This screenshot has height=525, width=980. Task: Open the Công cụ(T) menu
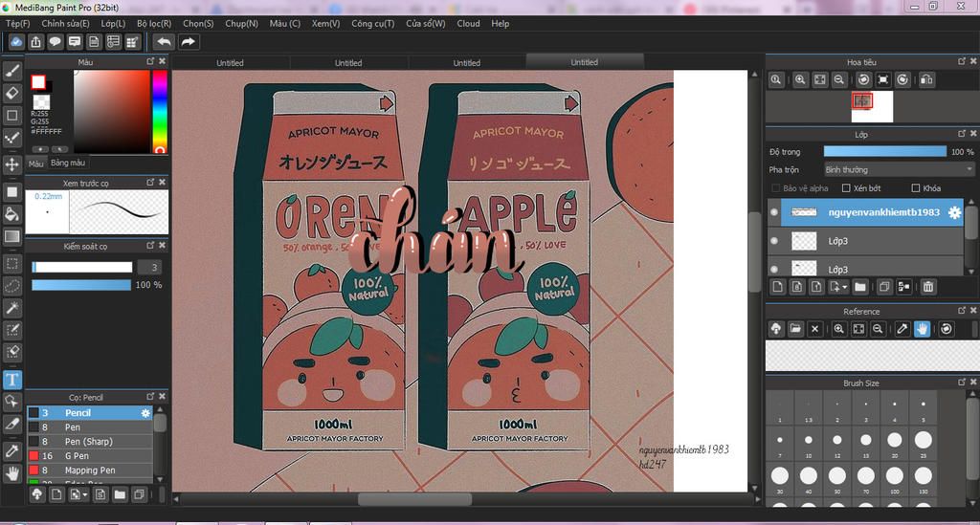tap(372, 23)
